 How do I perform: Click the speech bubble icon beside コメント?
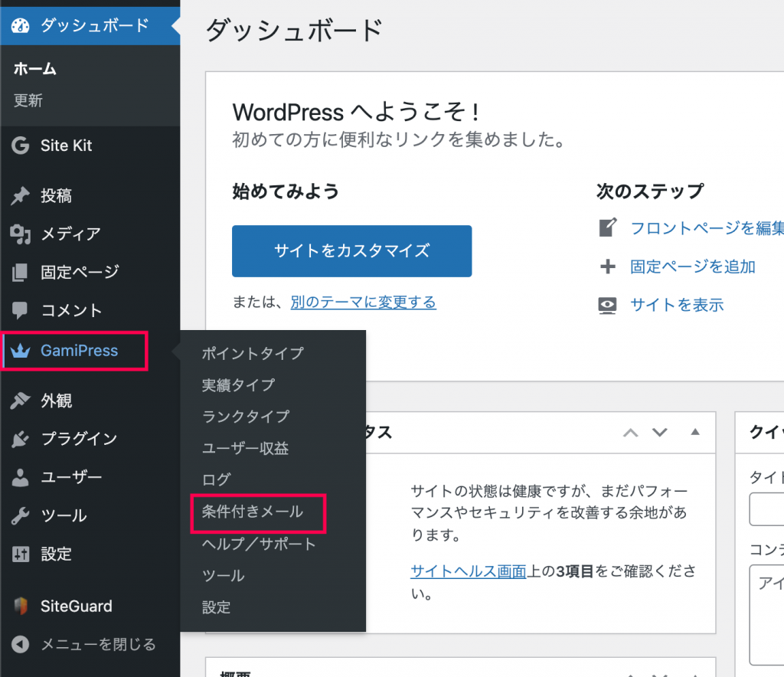click(x=20, y=310)
